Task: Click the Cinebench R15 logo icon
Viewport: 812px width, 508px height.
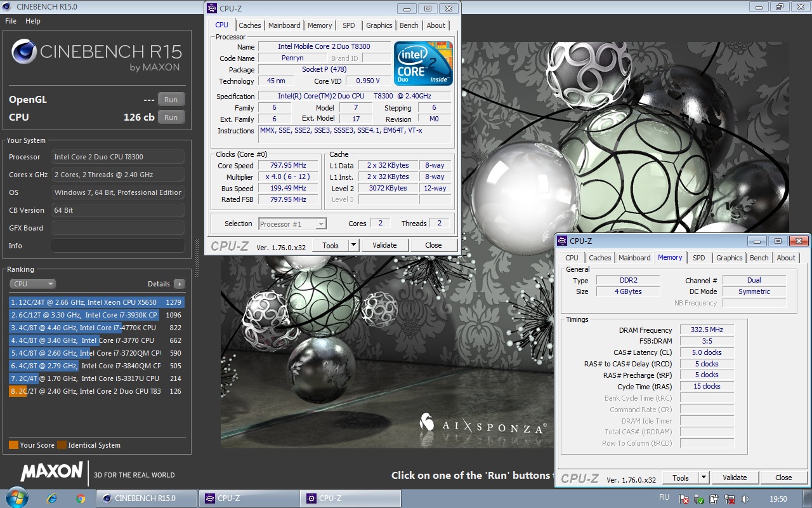Action: [23, 52]
